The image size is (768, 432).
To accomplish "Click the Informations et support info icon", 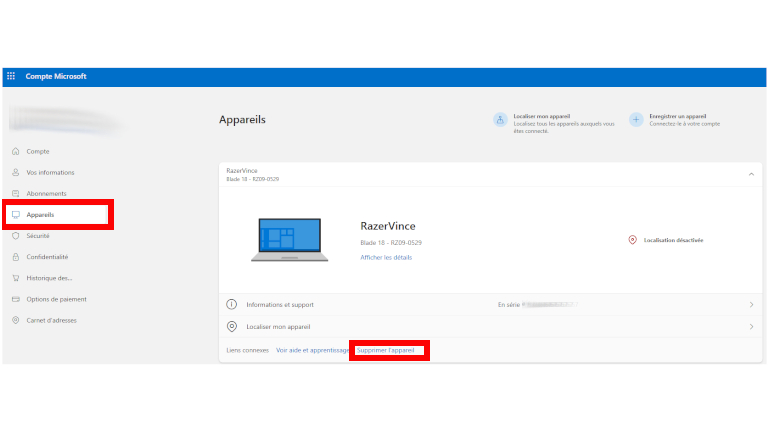I will pos(232,304).
